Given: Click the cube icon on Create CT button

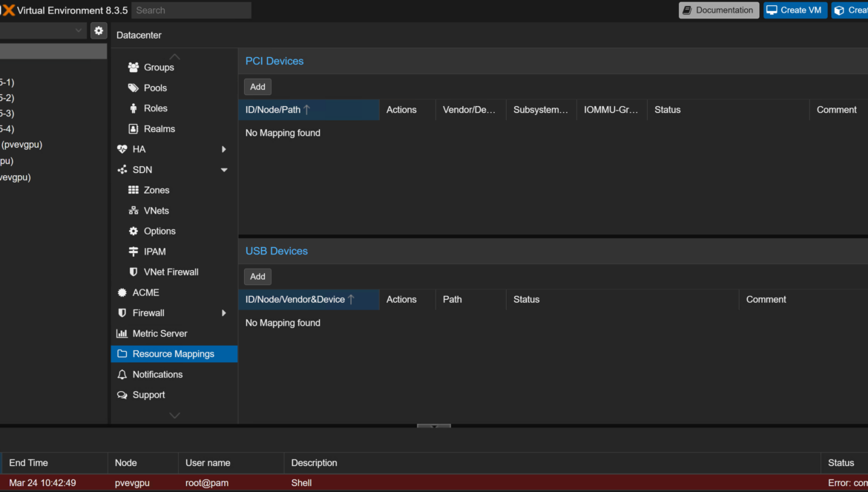Looking at the screenshot, I should [x=839, y=10].
